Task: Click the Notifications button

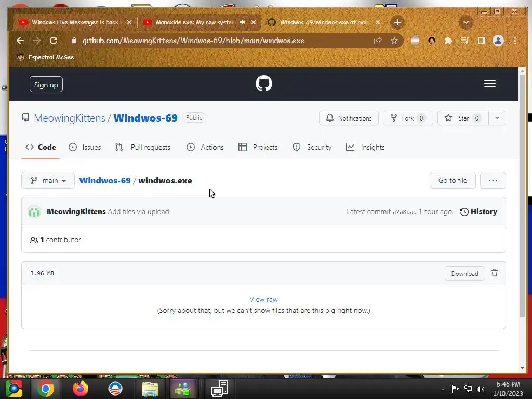Action: tap(349, 118)
